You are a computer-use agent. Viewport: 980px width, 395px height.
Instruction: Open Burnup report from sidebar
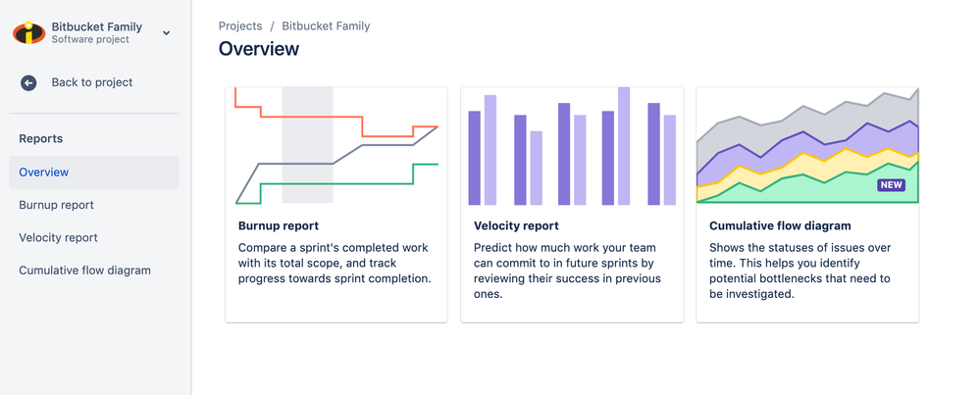[x=56, y=205]
